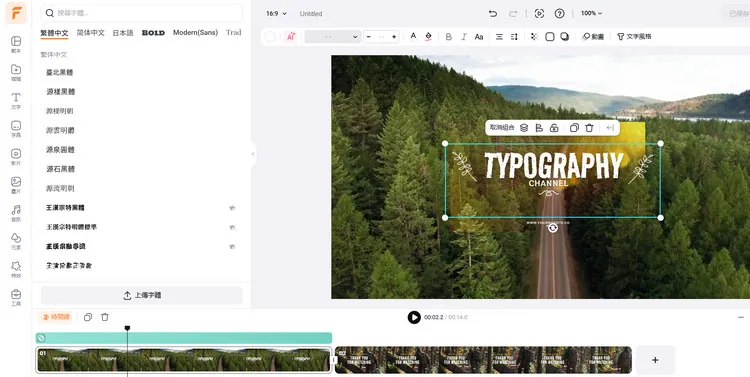Open the 文字風格 text style panel
The image size is (750, 377).
click(634, 36)
